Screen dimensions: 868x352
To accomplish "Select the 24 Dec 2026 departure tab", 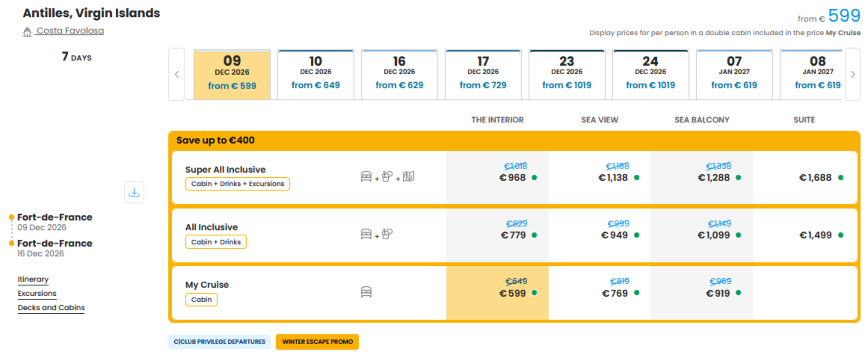I will coord(650,74).
